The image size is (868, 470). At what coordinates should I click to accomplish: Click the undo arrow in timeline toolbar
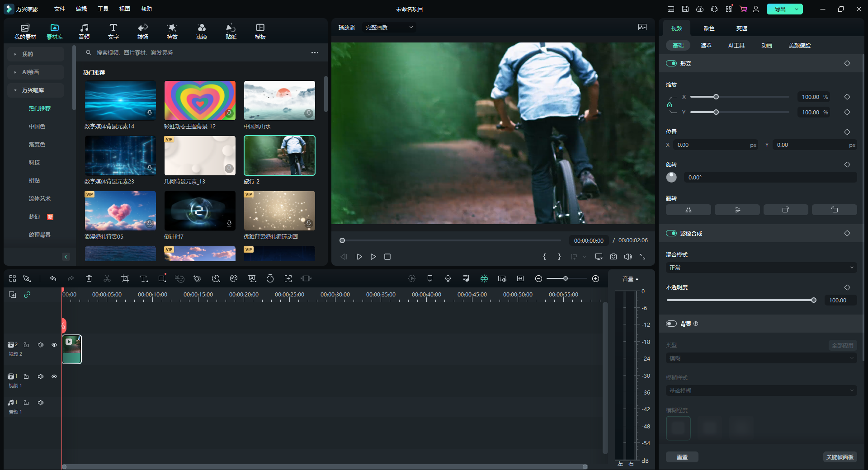pos(53,278)
